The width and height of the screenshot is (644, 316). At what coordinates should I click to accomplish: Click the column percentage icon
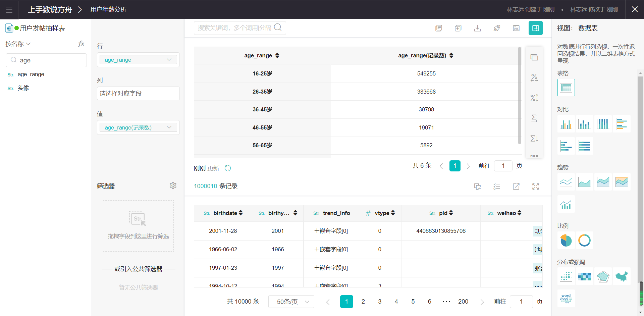coord(534,98)
